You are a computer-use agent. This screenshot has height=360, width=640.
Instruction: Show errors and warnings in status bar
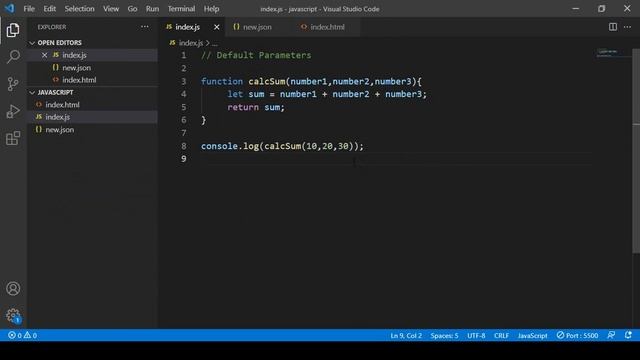click(22, 336)
